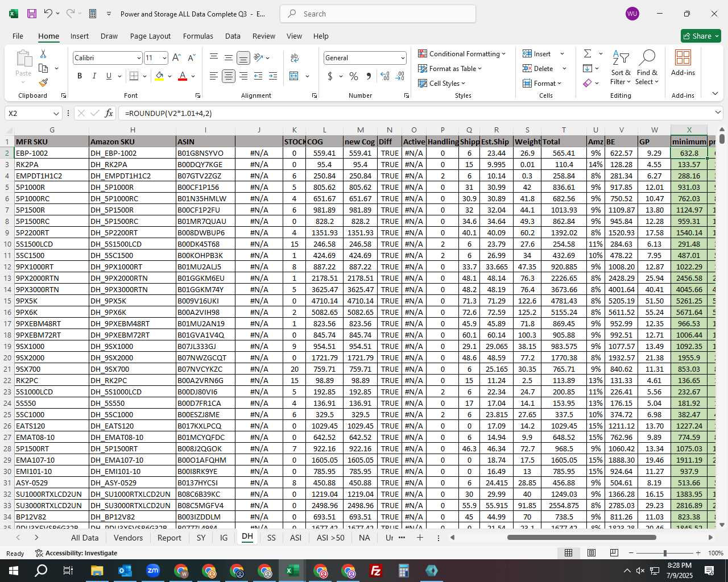Expand Cell Styles menu
The width and height of the screenshot is (728, 582).
pyautogui.click(x=442, y=83)
